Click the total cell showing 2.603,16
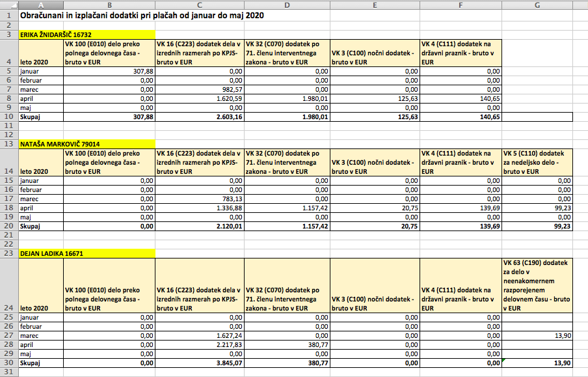This screenshot has height=377, width=588. tap(200, 117)
